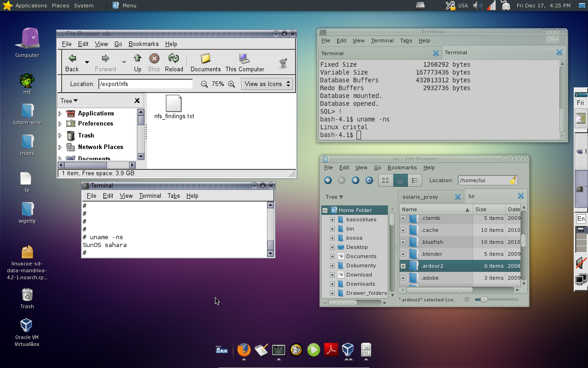Image resolution: width=588 pixels, height=368 pixels.
Task: Focus the /export/nfs location field
Action: [145, 84]
